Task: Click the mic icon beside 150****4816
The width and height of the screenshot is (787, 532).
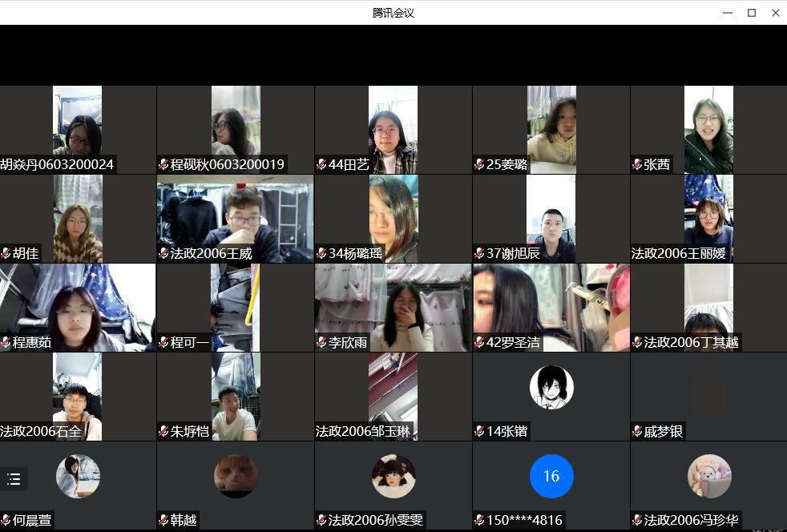Action: coord(479,521)
